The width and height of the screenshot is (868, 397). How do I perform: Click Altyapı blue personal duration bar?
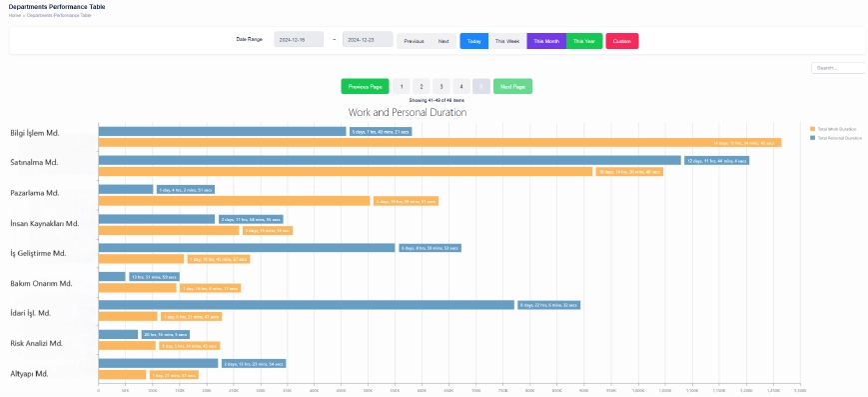159,363
